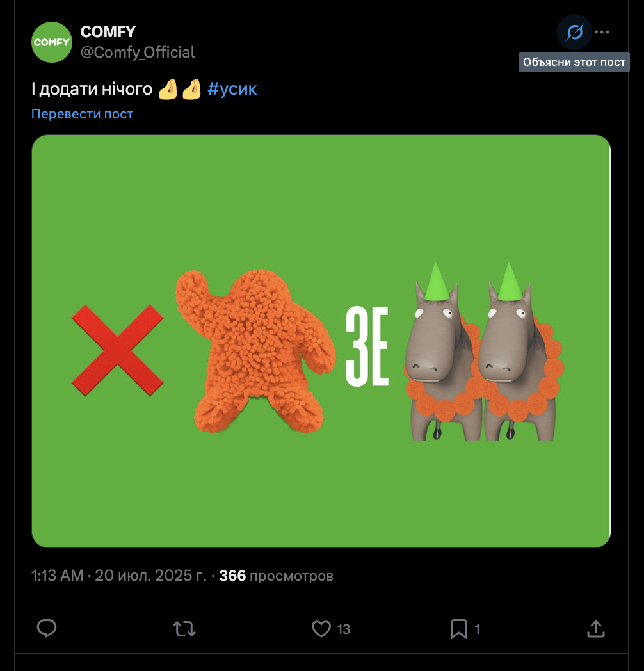This screenshot has height=671, width=644.
Task: Click the Grok explain post icon
Action: tap(575, 32)
